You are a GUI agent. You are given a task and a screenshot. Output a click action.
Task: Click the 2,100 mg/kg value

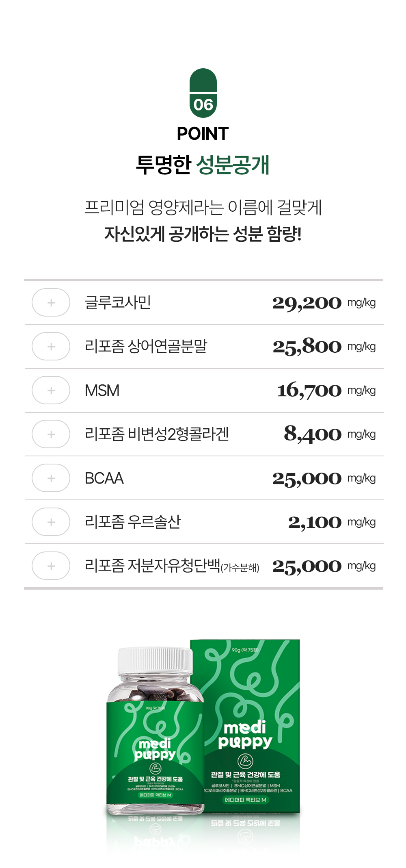tap(332, 522)
